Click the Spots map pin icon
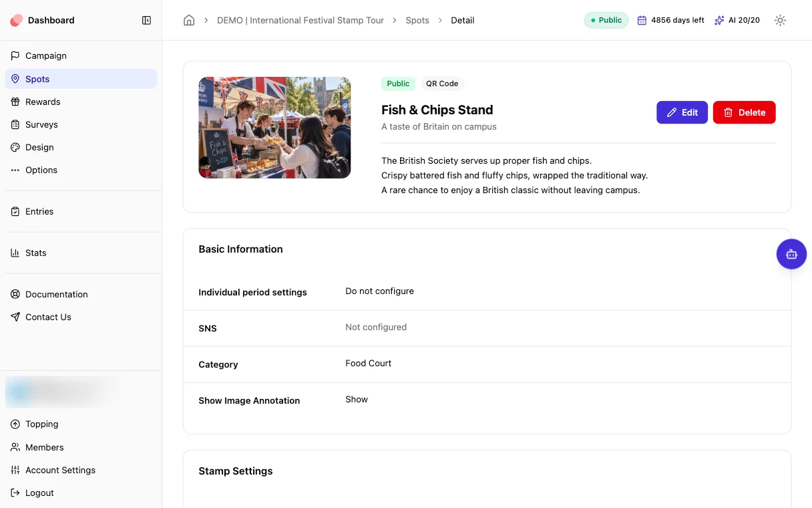 (x=15, y=79)
